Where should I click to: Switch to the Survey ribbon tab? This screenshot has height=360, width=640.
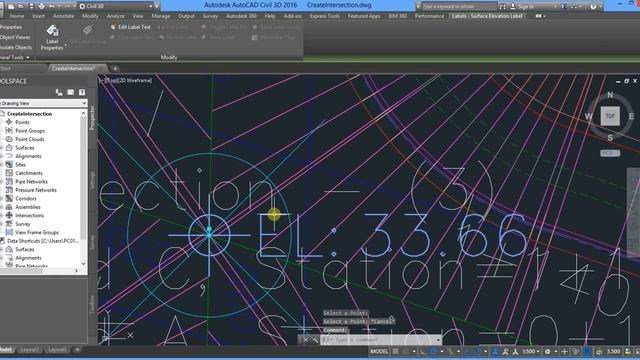point(210,16)
